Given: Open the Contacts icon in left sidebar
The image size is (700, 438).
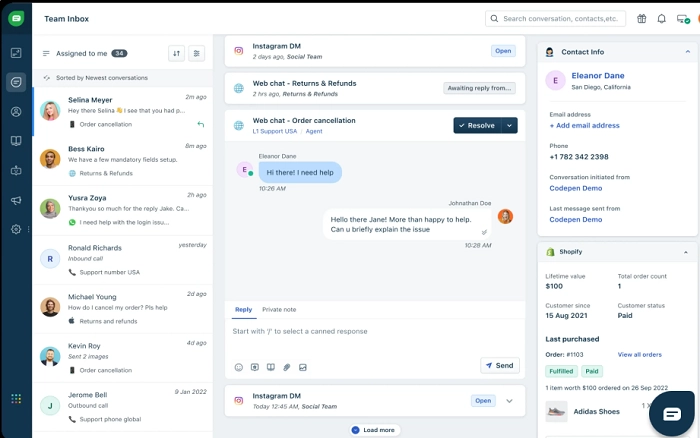Looking at the screenshot, I should click(16, 112).
